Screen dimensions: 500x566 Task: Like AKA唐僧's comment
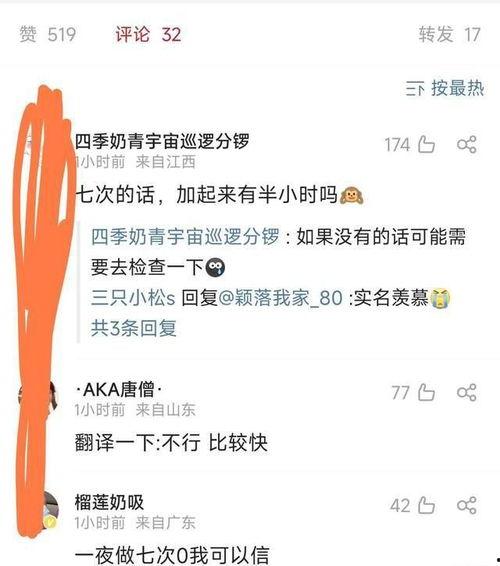pos(426,392)
